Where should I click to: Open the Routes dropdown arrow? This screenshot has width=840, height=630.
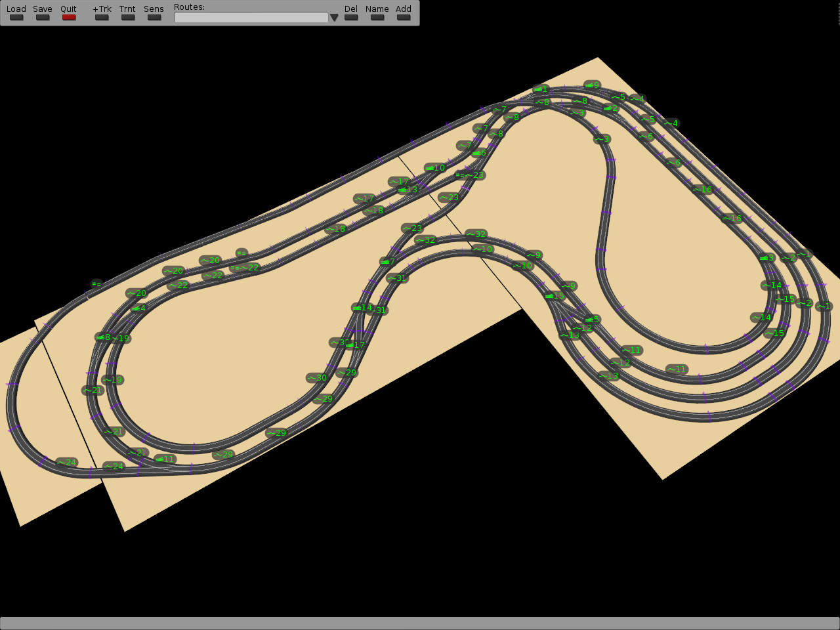point(334,18)
